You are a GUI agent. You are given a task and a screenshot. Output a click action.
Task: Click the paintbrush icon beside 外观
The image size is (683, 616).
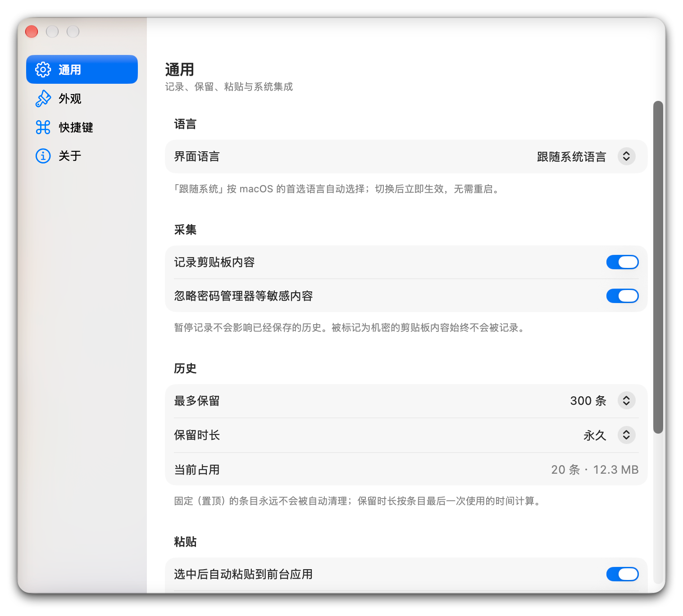(43, 98)
